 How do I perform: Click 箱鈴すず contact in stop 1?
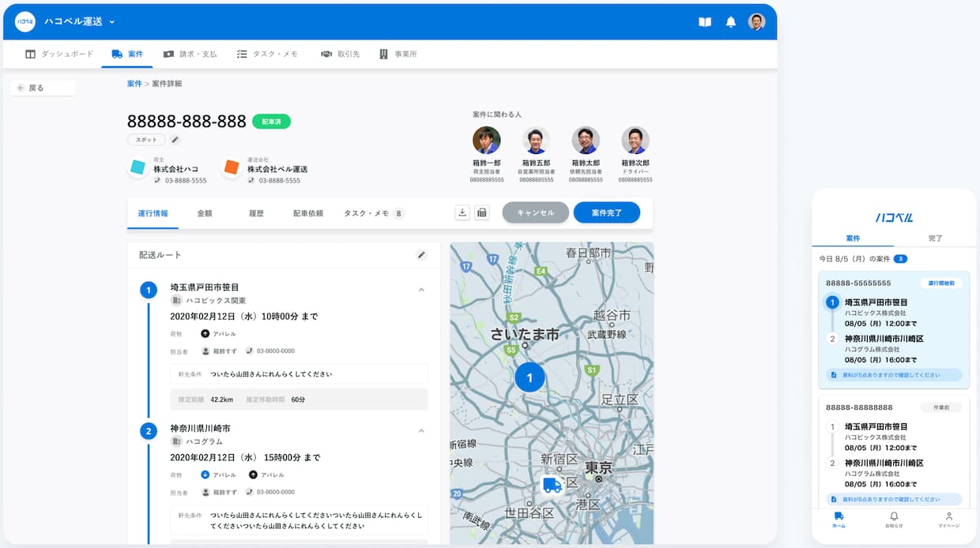(219, 351)
